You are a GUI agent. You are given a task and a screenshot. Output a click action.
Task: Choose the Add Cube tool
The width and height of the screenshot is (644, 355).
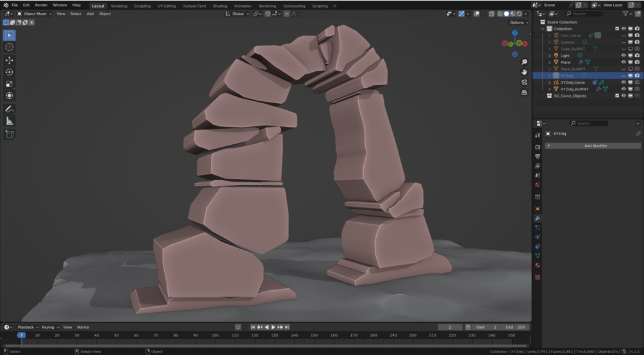pyautogui.click(x=9, y=134)
